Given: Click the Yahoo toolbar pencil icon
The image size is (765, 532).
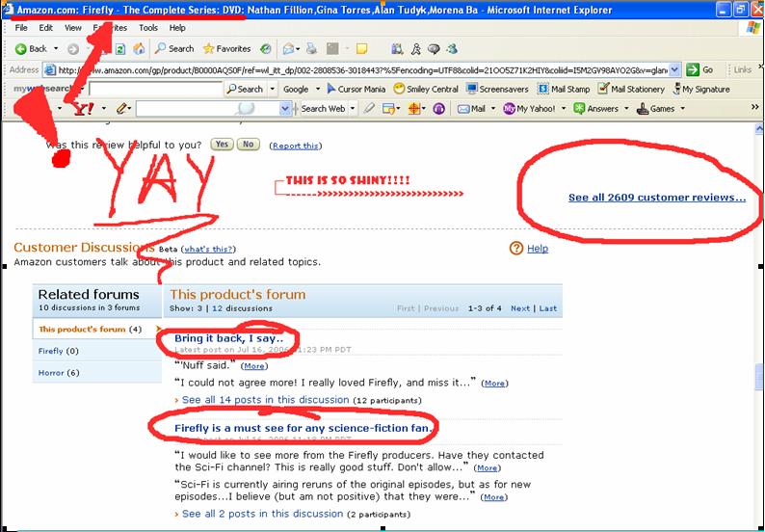Looking at the screenshot, I should (x=121, y=109).
